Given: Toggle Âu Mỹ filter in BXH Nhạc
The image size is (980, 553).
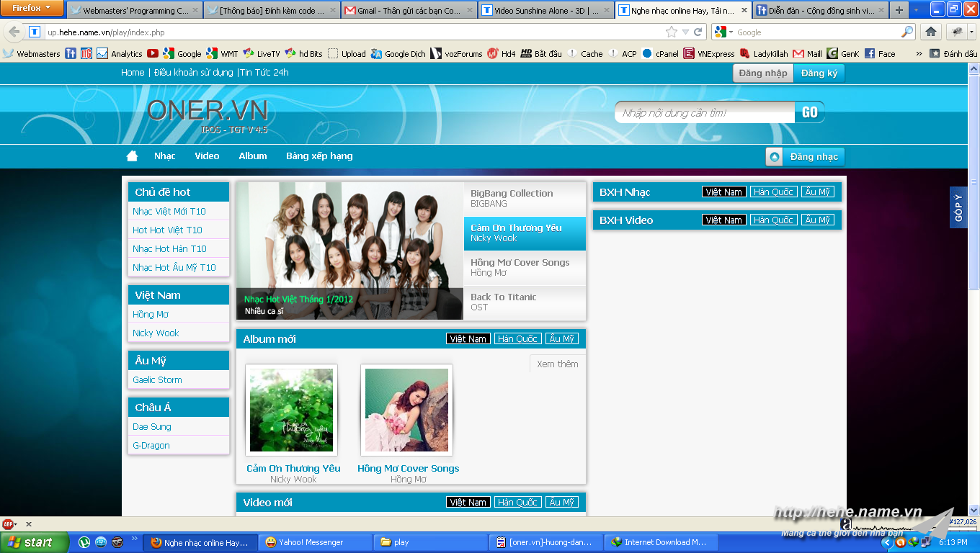Looking at the screenshot, I should [818, 192].
